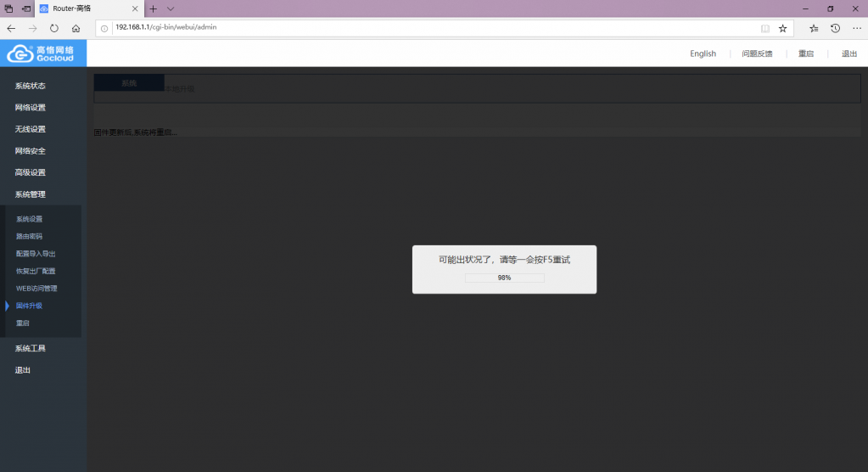
Task: Click the tabs set aside icon
Action: (x=8, y=8)
